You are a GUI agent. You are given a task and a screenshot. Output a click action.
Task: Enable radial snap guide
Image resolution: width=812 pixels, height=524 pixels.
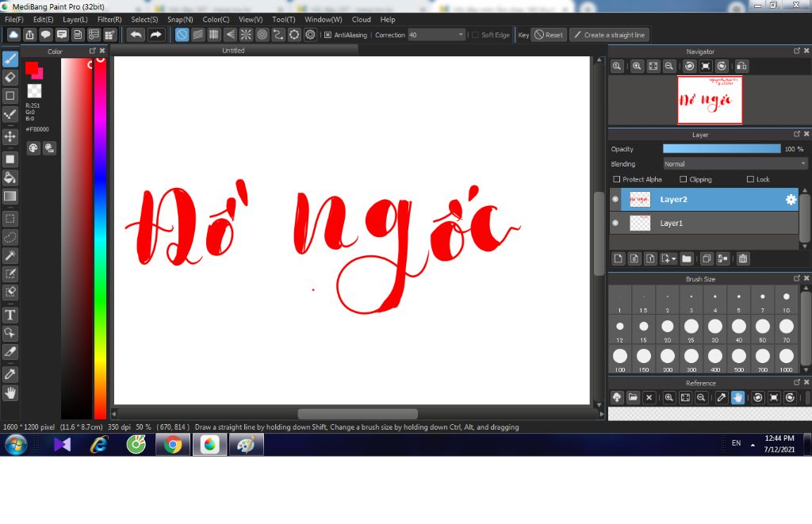[x=246, y=35]
